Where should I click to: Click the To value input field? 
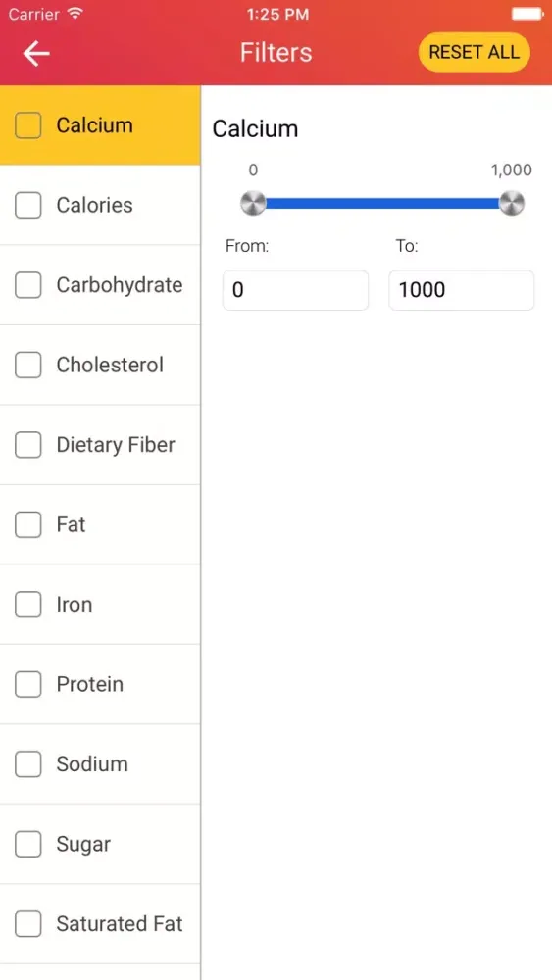point(462,290)
